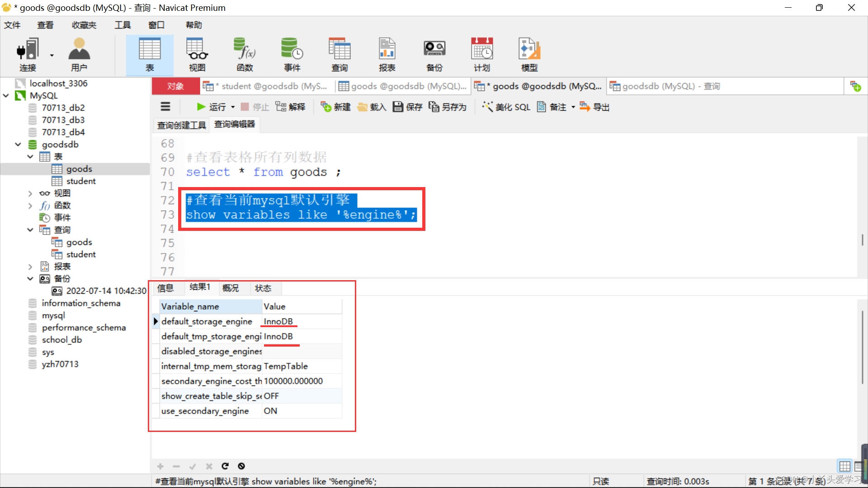
Task: Click 另存为 (Save As) button
Action: 448,107
